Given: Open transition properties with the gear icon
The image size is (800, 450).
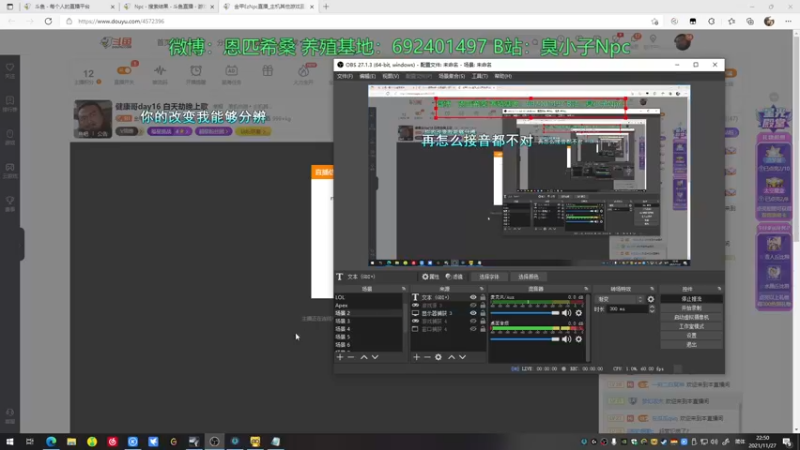Looking at the screenshot, I should click(x=651, y=299).
